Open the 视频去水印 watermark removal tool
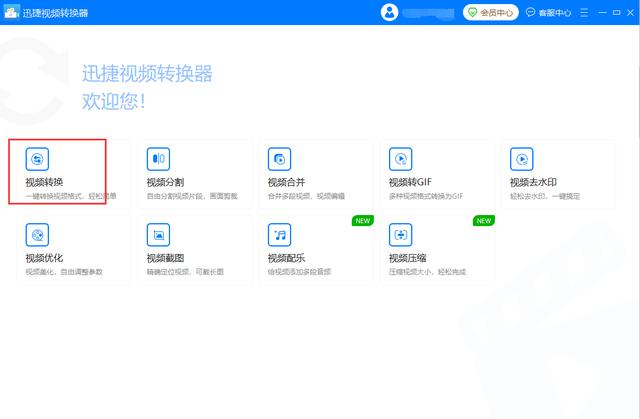640x419 pixels. coord(521,159)
